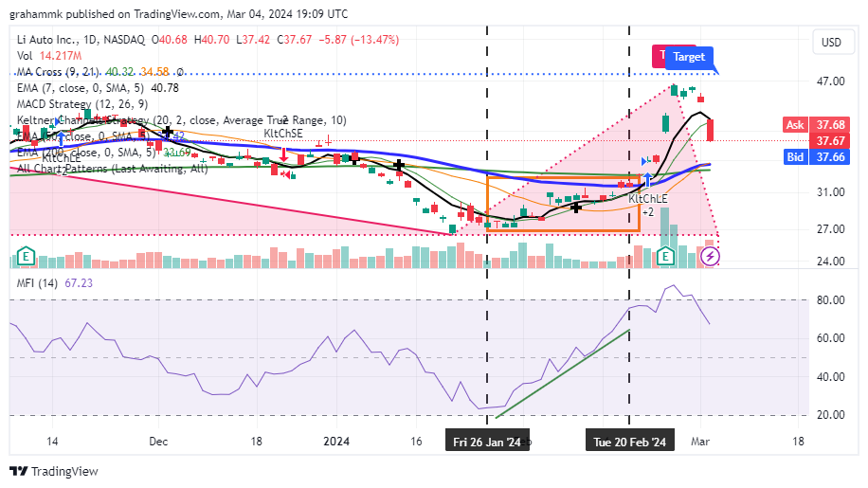The image size is (868, 488).
Task: Click the tallest volume bar in late February
Action: [x=665, y=238]
